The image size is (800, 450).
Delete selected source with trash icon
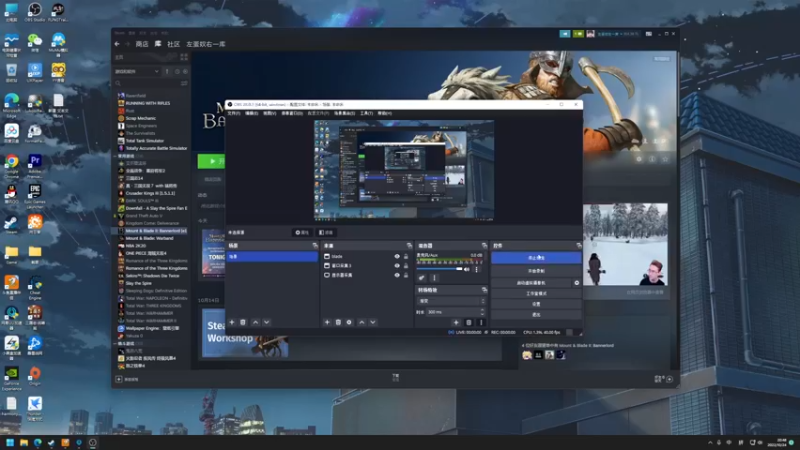click(338, 322)
